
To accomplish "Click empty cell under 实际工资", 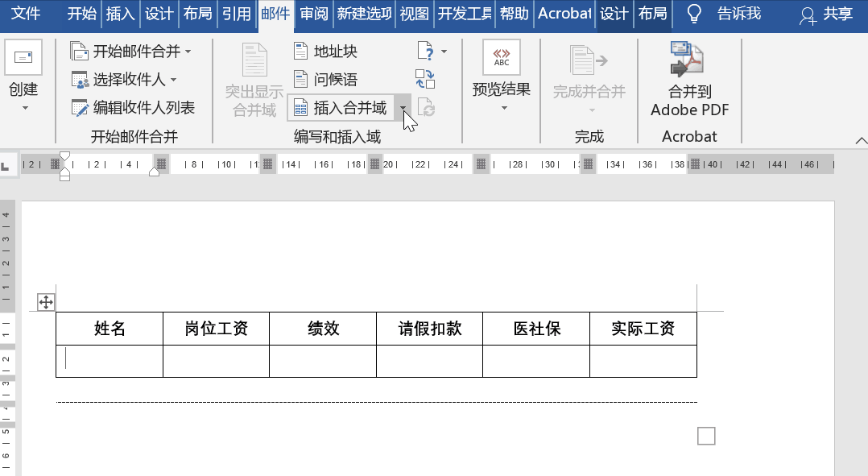I will (643, 362).
